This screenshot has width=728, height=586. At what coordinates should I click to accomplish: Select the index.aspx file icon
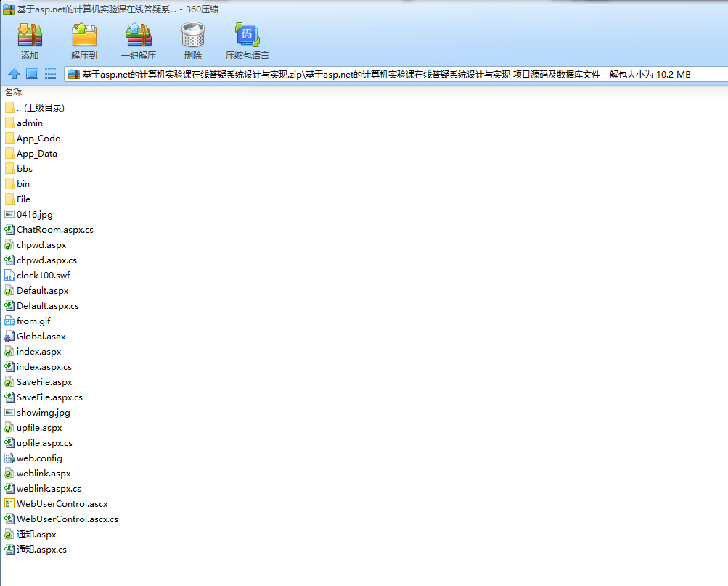[x=9, y=352]
